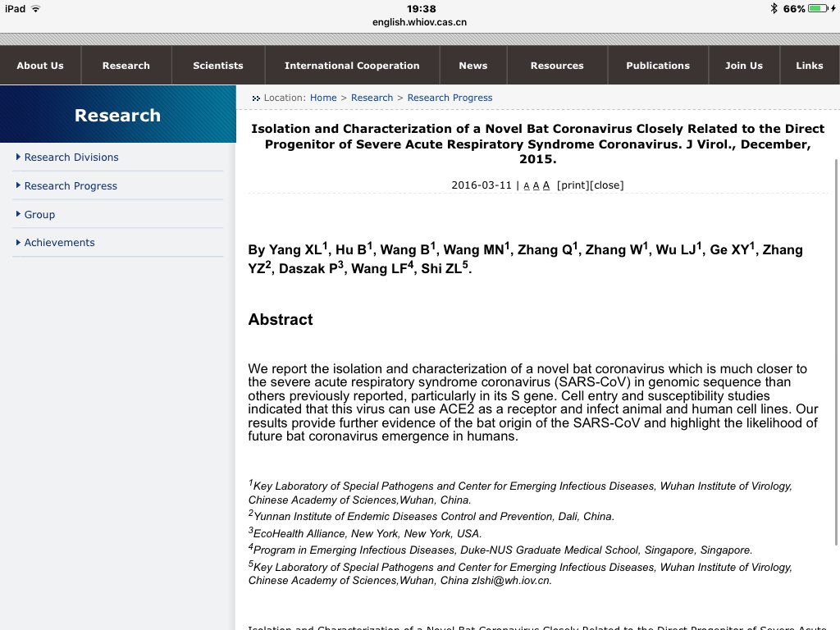Click the breadcrumb location dots icon
The height and width of the screenshot is (630, 840).
click(256, 98)
